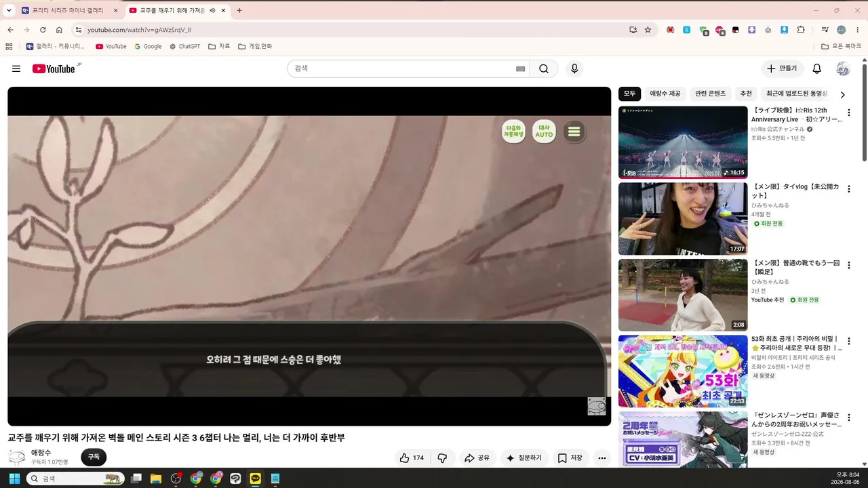This screenshot has width=868, height=488.
Task: Open Chrome three-dot menu
Action: tap(857, 30)
